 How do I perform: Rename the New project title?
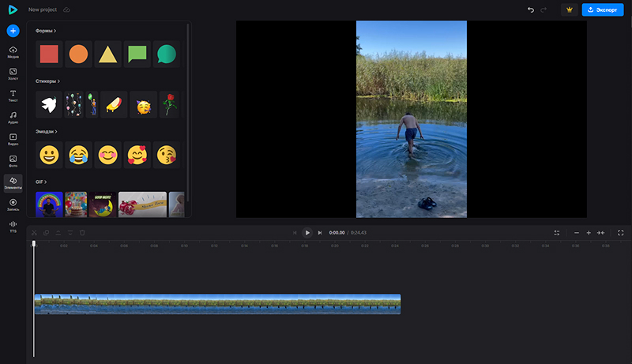click(x=43, y=9)
